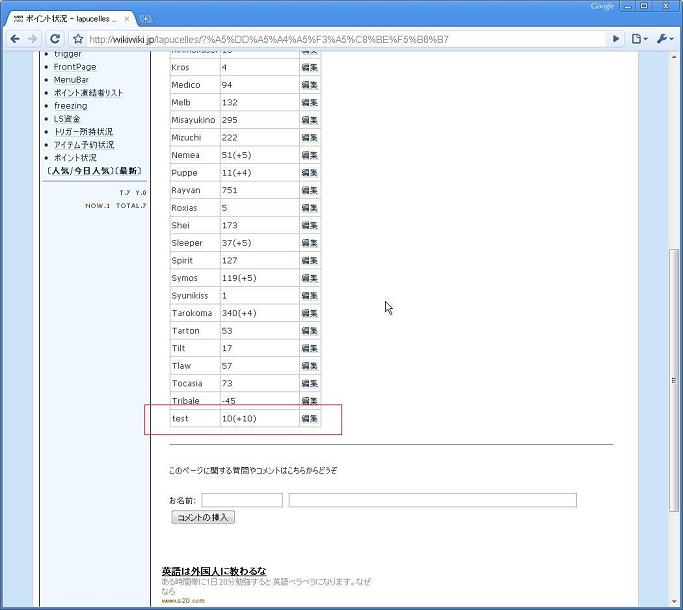Screen dimensions: 683x610
Task: Click the browser forward arrow button
Action: pyautogui.click(x=33, y=39)
